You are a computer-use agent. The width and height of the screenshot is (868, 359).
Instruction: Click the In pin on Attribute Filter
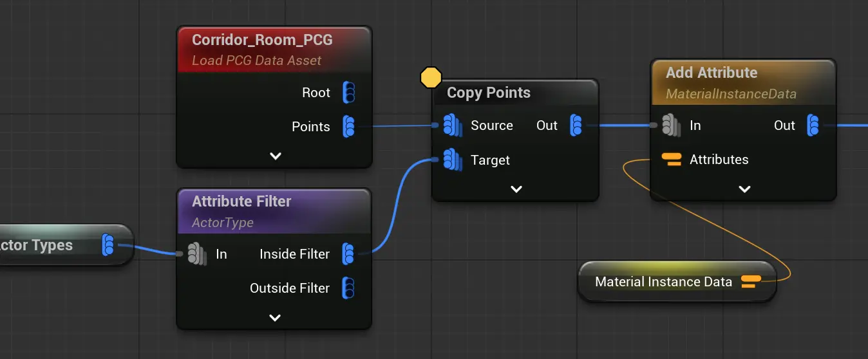(196, 254)
